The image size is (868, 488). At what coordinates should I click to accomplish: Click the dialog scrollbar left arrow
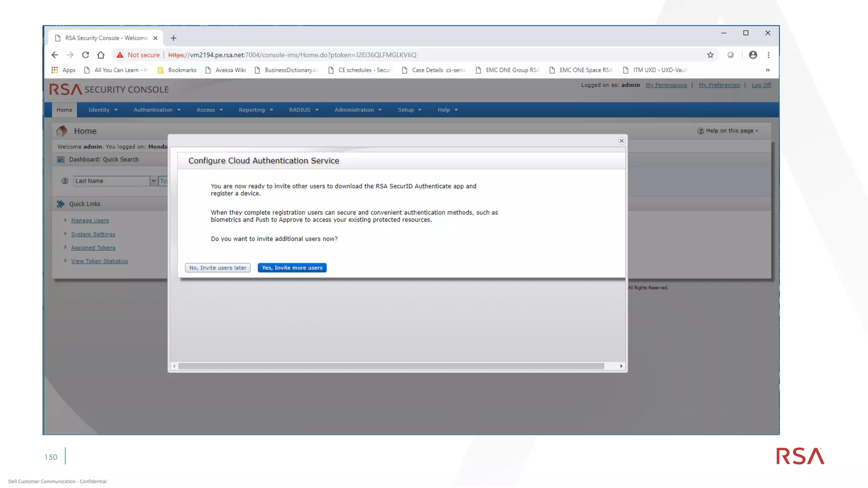click(174, 366)
